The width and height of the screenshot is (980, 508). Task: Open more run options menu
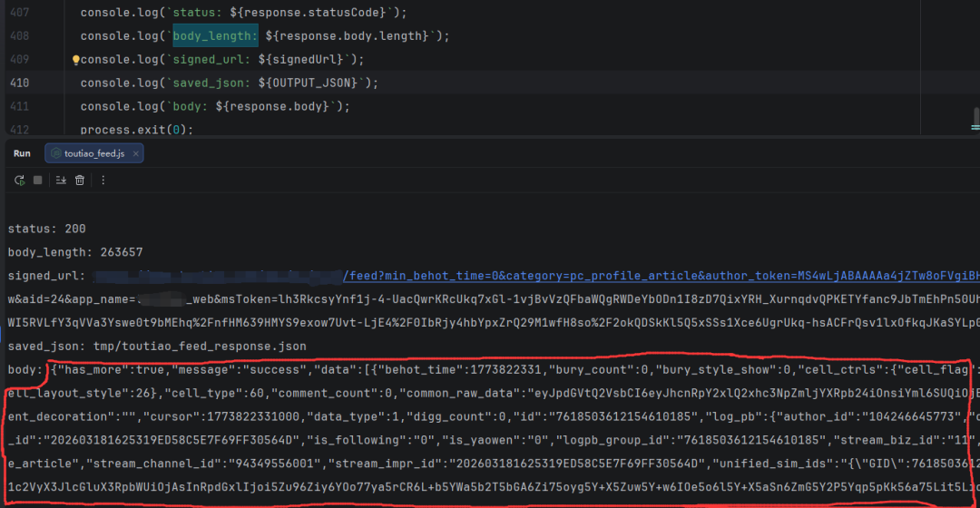(x=103, y=180)
